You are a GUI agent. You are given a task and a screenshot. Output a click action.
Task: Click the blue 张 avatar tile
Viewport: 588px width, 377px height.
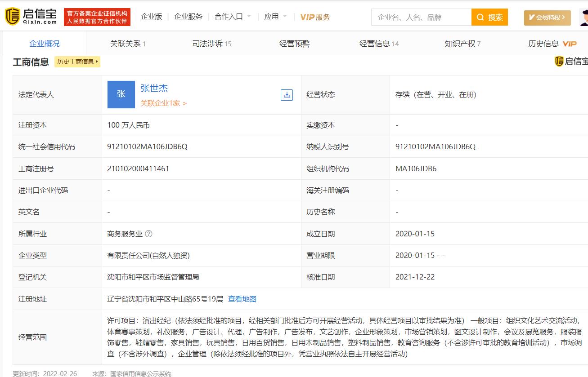121,94
